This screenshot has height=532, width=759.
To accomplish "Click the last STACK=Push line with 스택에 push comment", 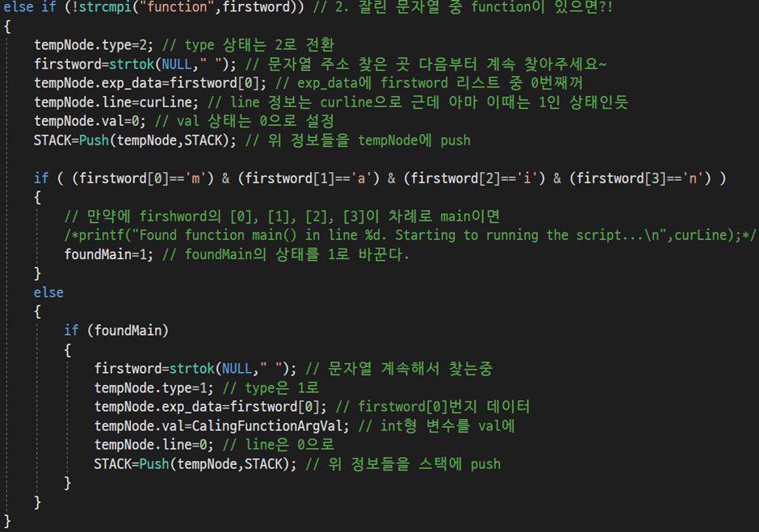I will pos(195,463).
